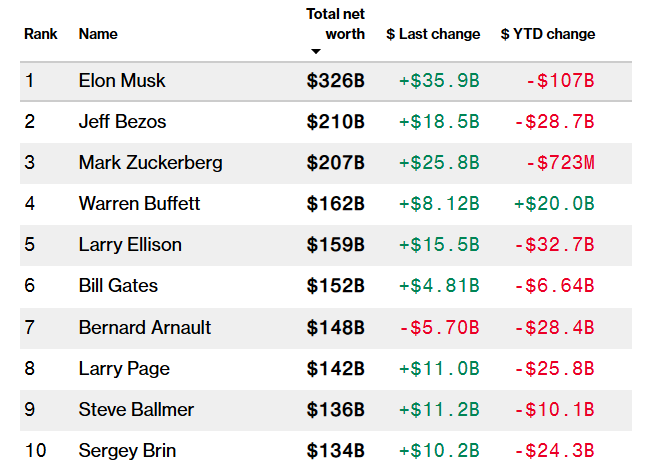Open Larry Ellison's billionaire profile

130,245
